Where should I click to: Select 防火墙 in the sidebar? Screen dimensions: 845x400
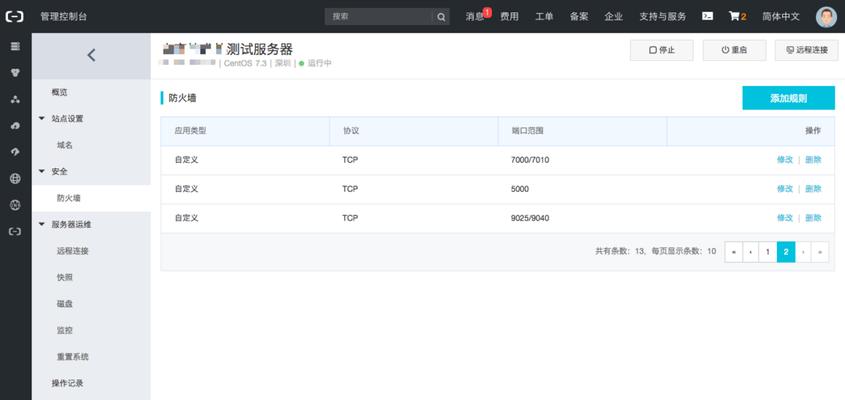[x=68, y=198]
